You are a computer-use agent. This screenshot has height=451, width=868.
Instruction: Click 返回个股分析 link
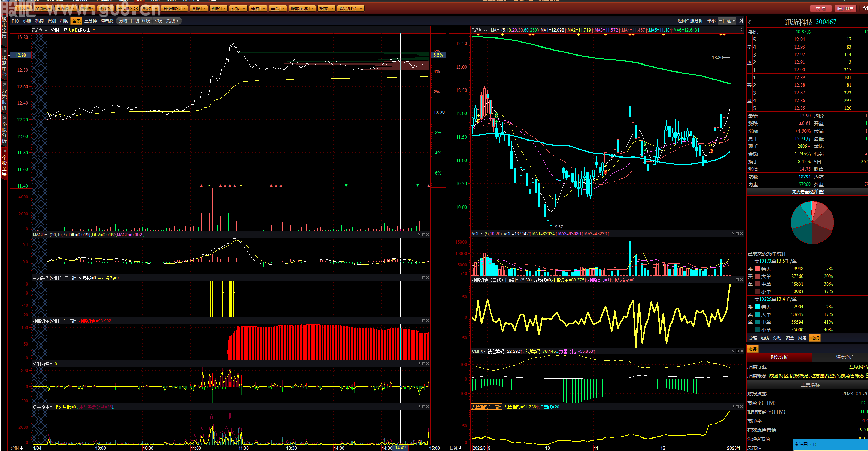pyautogui.click(x=690, y=21)
